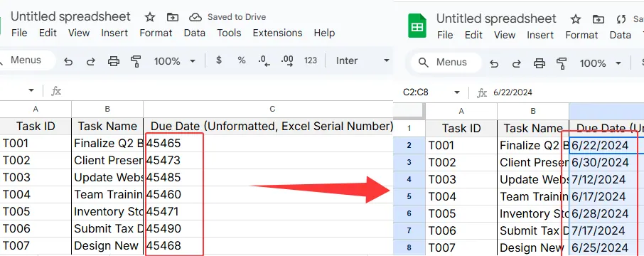Viewport: 644px width, 256px height.
Task: Click Google Sheets logo in right window
Action: 417,26
